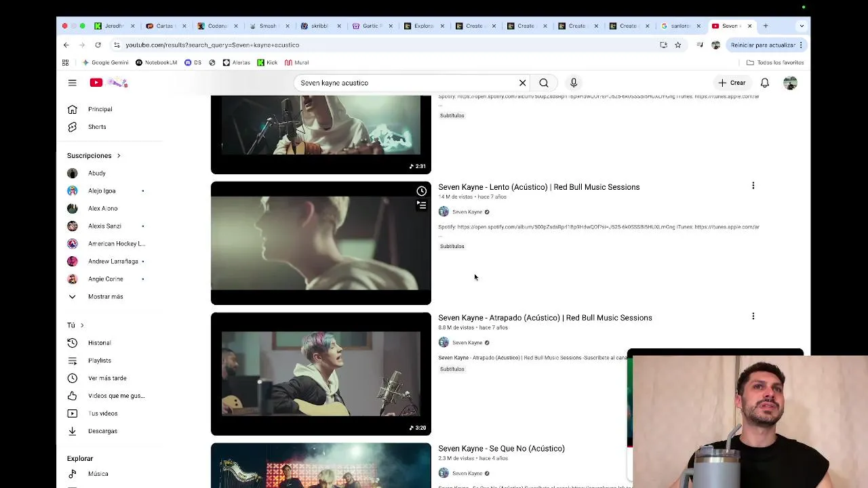Reload the page
This screenshot has height=488, width=868.
point(98,45)
